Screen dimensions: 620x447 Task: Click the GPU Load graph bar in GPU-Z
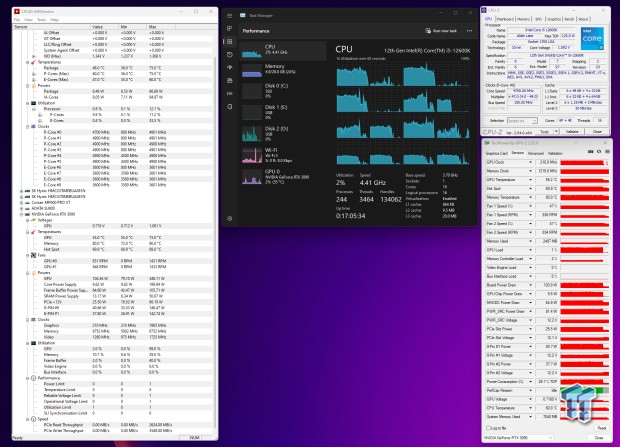pos(584,250)
